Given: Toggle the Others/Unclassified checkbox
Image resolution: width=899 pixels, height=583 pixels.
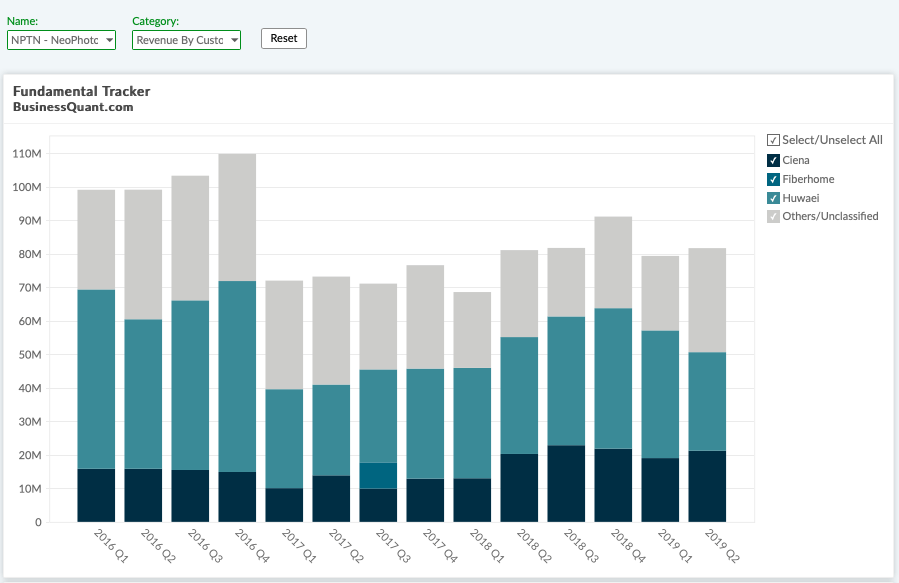Looking at the screenshot, I should [773, 216].
